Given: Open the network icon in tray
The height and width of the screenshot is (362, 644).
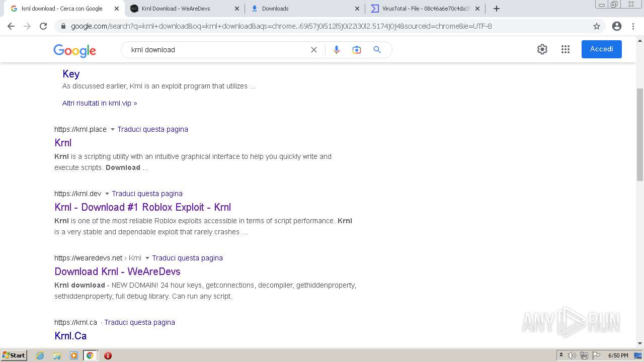Looking at the screenshot, I should [x=584, y=355].
